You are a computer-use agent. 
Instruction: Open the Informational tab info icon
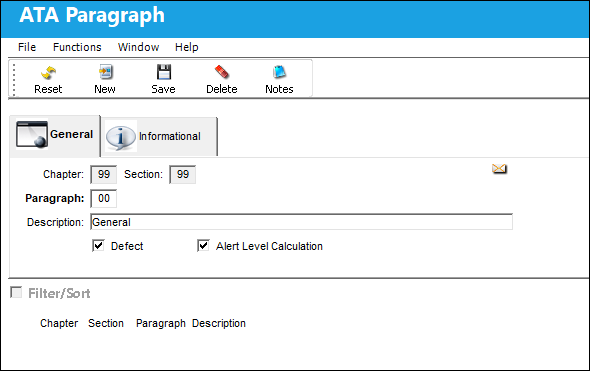[x=120, y=137]
